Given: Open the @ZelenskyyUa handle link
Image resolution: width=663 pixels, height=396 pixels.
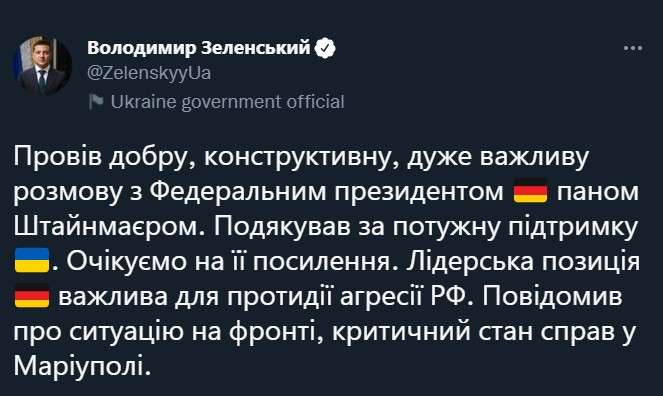Looking at the screenshot, I should tap(149, 73).
